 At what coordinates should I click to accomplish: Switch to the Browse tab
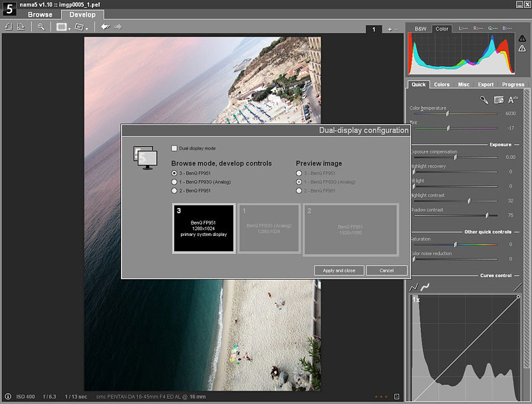click(40, 15)
